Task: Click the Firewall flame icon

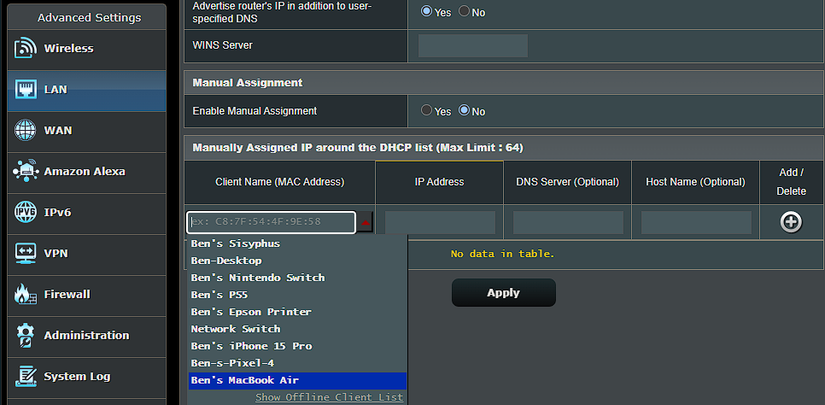Action: [x=25, y=295]
